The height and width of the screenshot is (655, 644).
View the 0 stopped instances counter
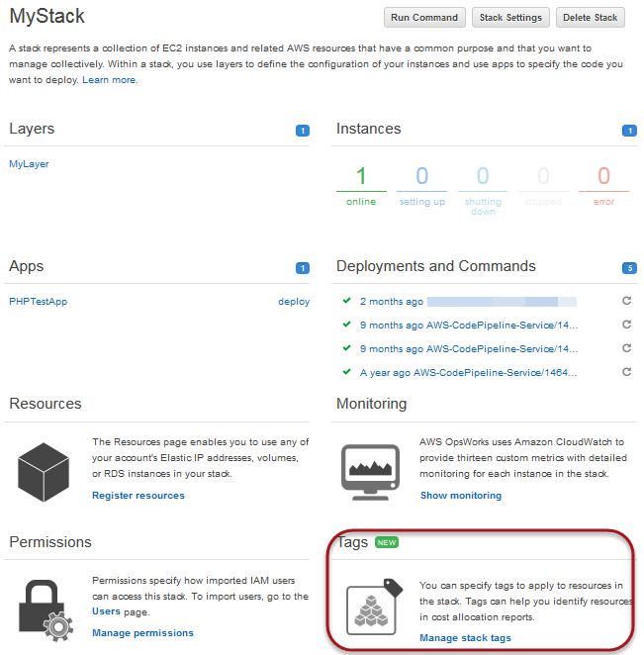pyautogui.click(x=543, y=186)
